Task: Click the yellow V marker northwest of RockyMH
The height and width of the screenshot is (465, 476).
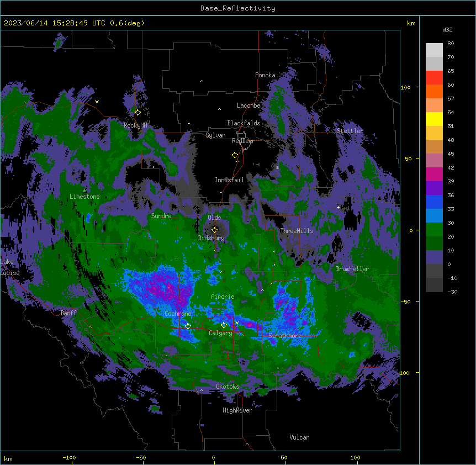Action: click(x=97, y=102)
